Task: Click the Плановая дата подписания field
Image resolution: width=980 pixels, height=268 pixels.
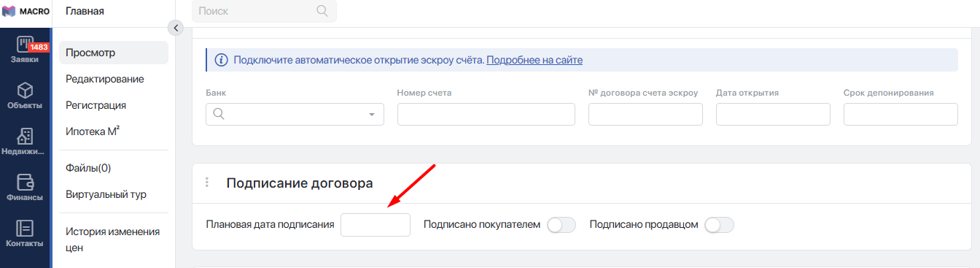Action: [376, 225]
